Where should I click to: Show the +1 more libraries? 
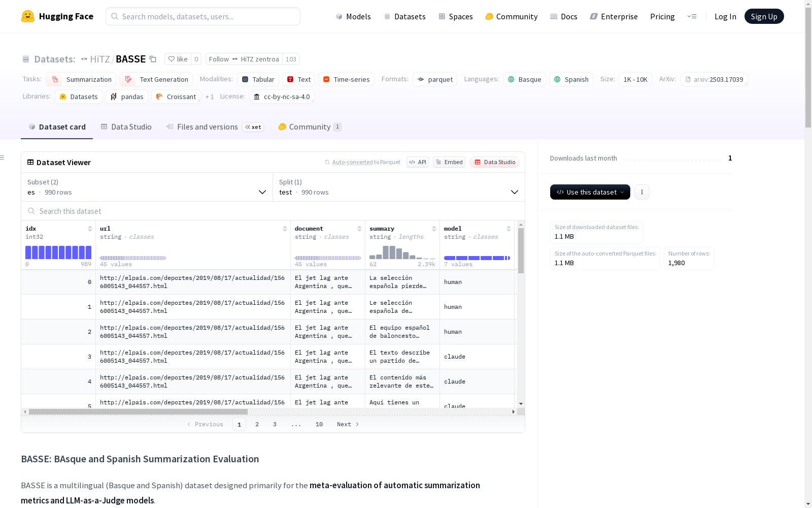point(210,97)
